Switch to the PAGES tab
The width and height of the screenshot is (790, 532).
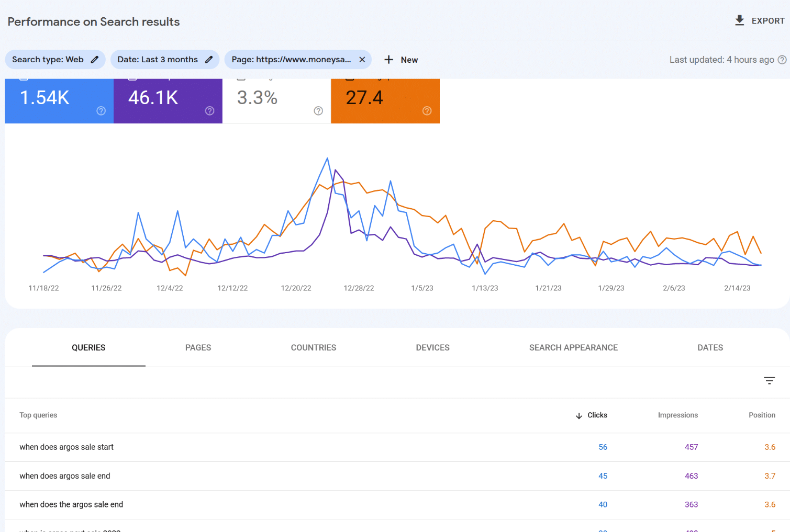pyautogui.click(x=198, y=347)
